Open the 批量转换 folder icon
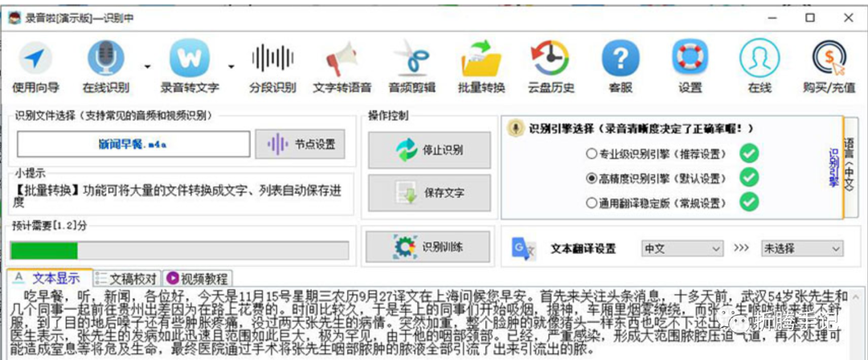This screenshot has height=360, width=868. click(481, 58)
